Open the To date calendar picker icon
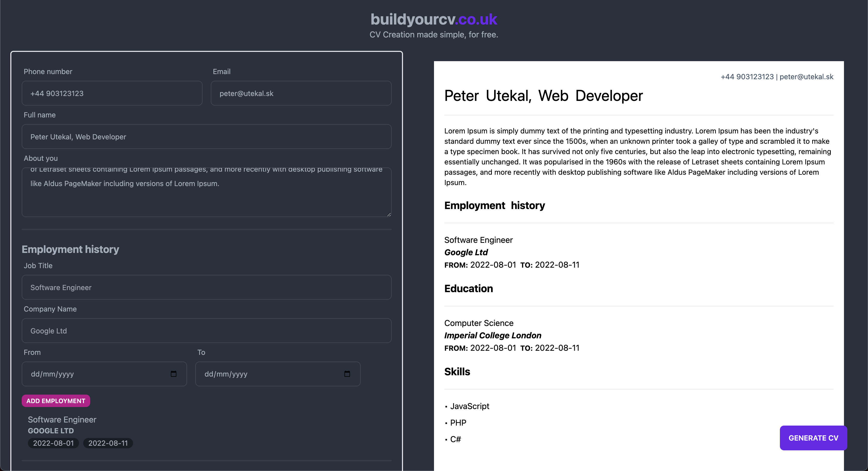Viewport: 868px width, 471px height. click(347, 374)
